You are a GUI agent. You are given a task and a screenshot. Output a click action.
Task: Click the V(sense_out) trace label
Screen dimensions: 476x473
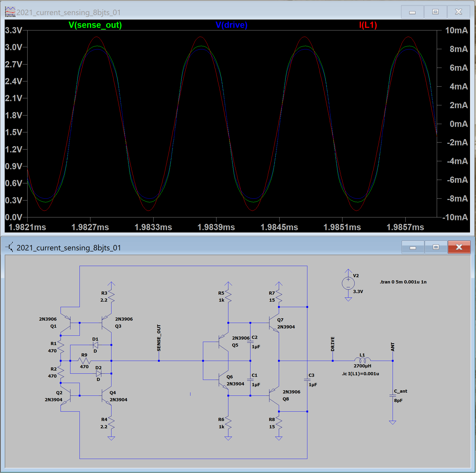[95, 25]
